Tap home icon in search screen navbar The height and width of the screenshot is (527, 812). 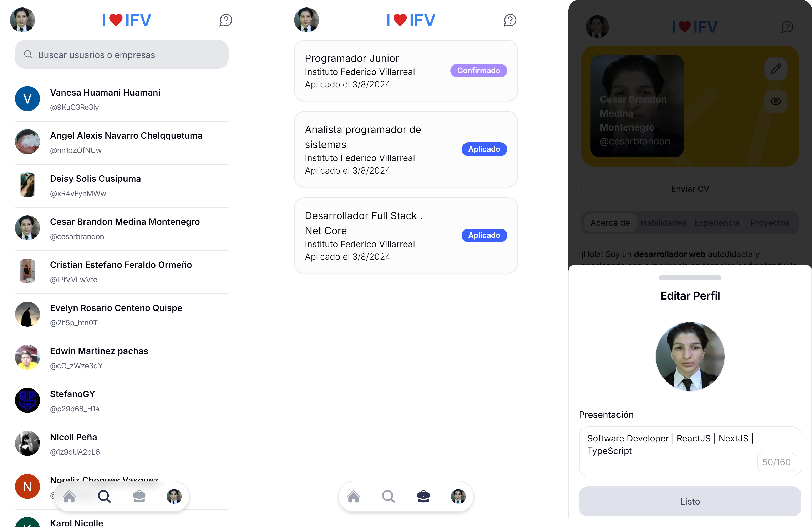tap(69, 496)
